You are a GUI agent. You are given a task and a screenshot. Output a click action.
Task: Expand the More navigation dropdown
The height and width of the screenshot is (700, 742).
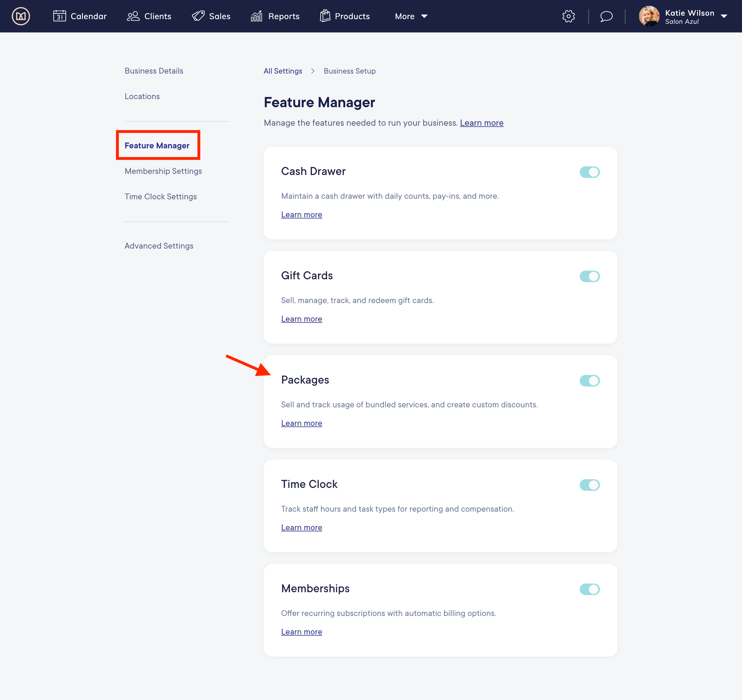tap(410, 16)
